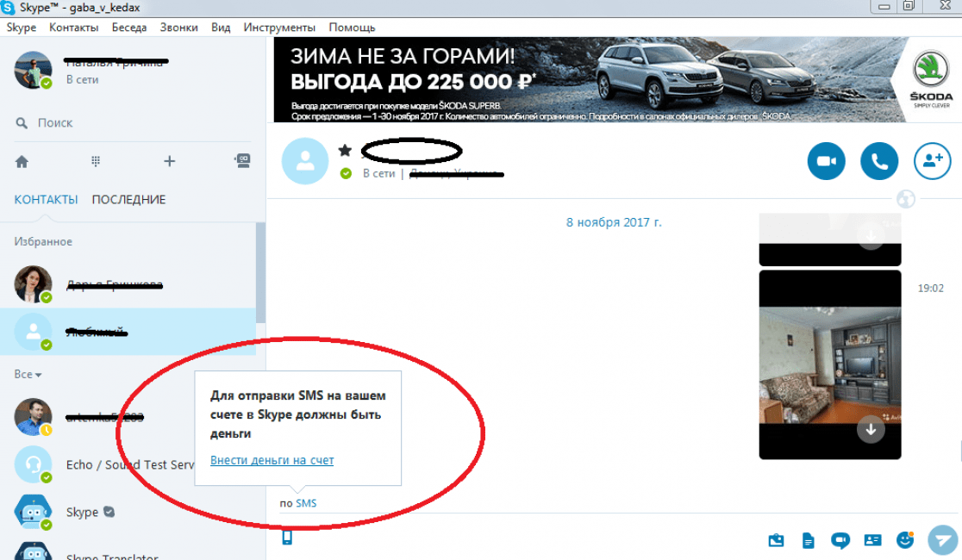Click the globe icon below header

906,199
